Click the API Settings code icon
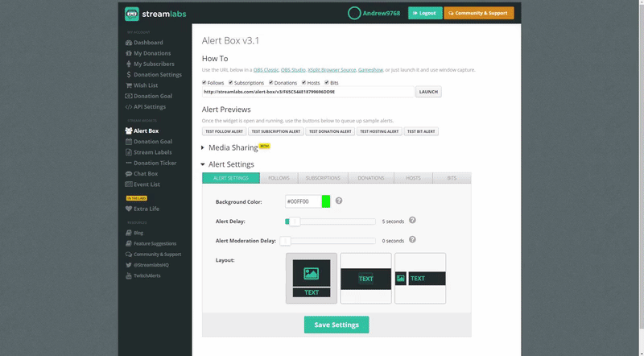The image size is (644, 356). pos(129,106)
